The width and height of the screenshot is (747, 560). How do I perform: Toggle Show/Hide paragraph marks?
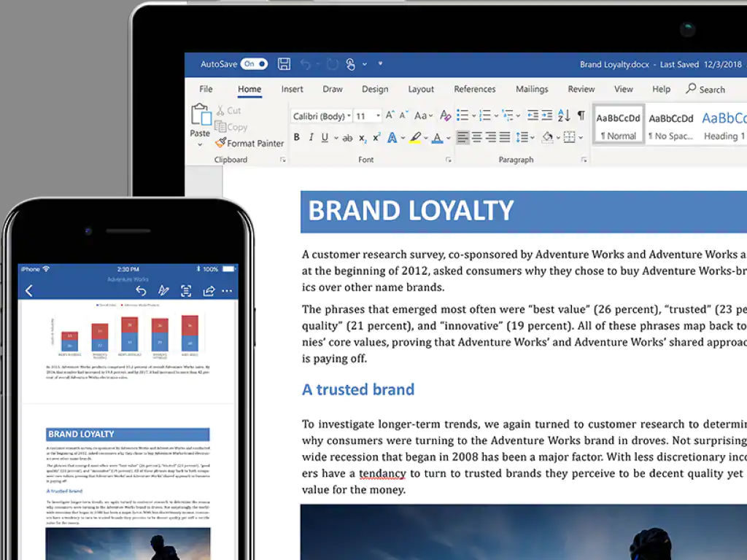coord(581,115)
